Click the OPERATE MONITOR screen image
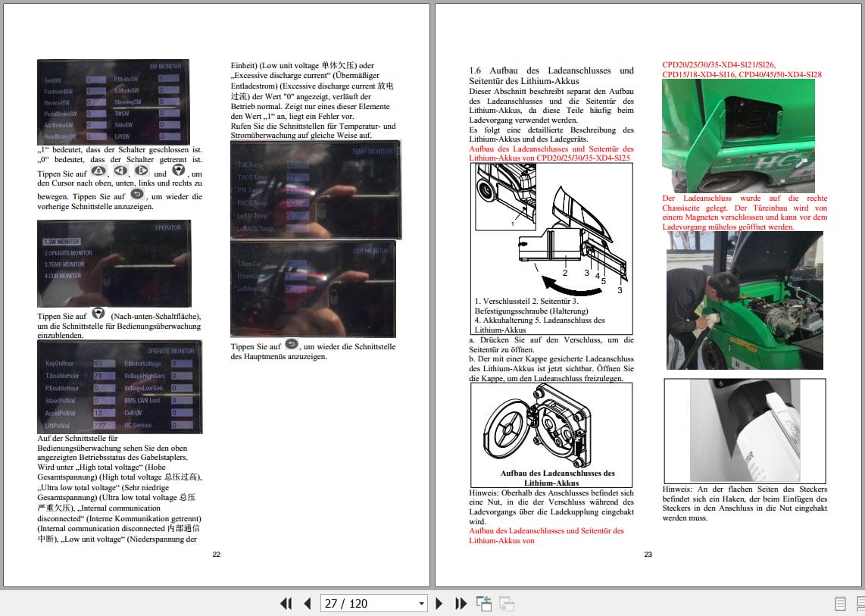The image size is (865, 616). click(x=120, y=387)
